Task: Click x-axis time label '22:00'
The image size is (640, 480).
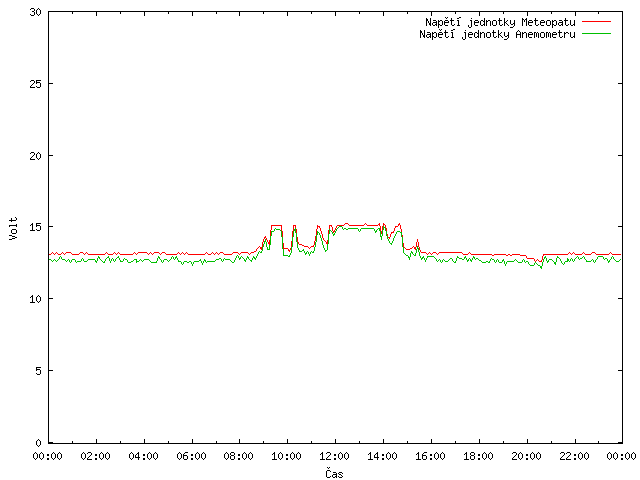Action: 574,456
